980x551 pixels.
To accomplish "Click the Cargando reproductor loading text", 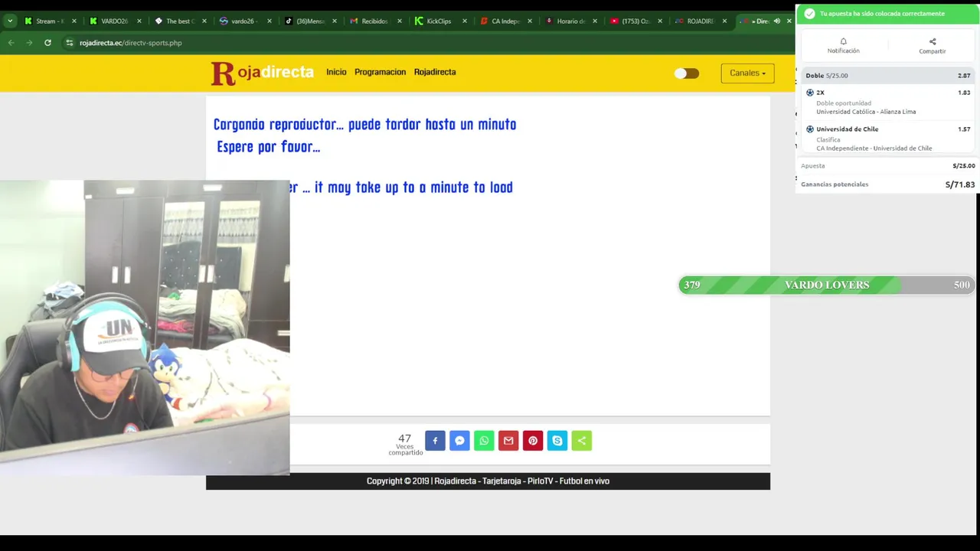I will point(364,124).
